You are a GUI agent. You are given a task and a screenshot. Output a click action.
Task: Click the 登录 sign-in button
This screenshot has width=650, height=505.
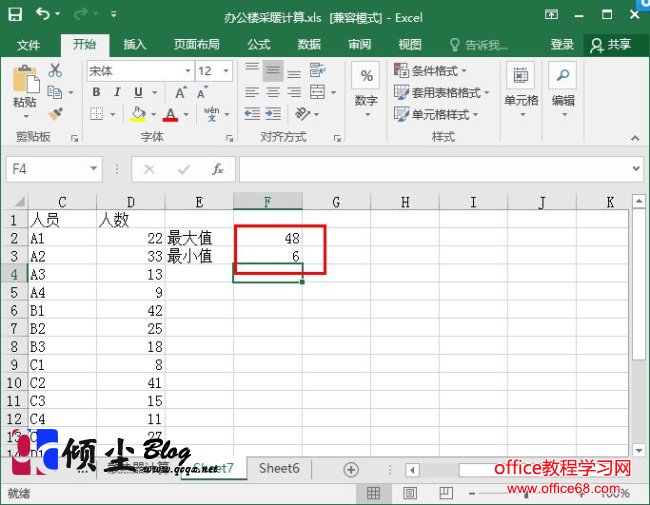[562, 45]
